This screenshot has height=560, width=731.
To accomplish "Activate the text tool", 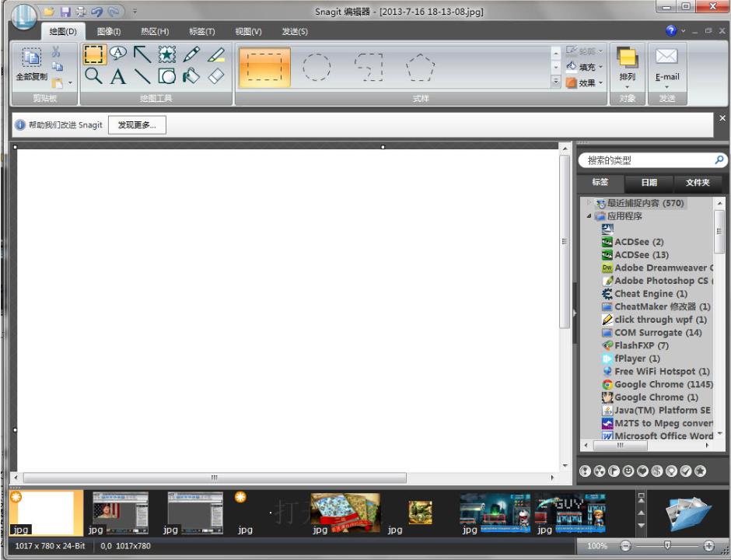I will (117, 75).
